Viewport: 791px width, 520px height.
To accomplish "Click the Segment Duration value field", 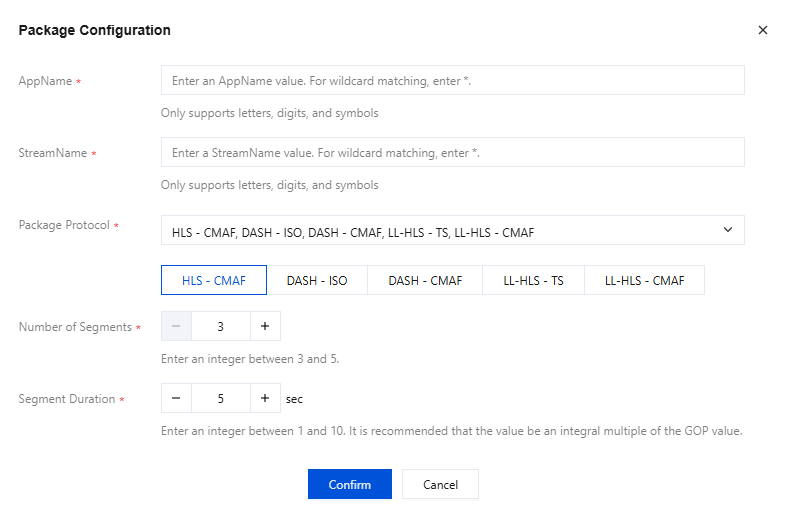I will [221, 398].
